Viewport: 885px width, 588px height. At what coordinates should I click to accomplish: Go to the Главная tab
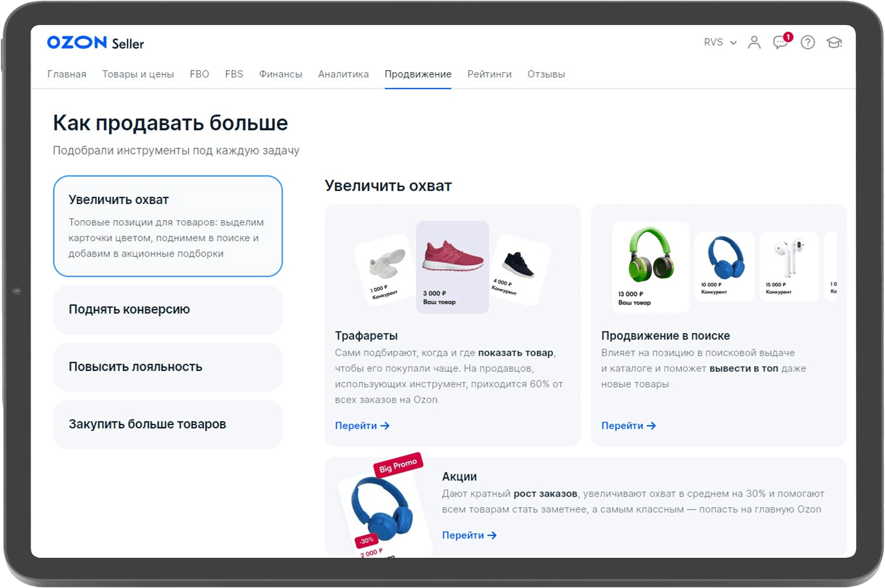[67, 74]
